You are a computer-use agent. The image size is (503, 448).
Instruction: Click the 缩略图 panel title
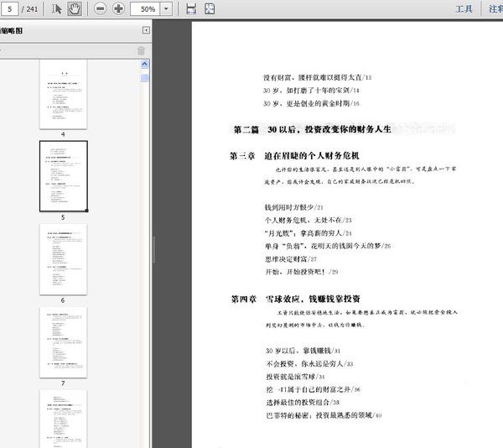tap(12, 30)
